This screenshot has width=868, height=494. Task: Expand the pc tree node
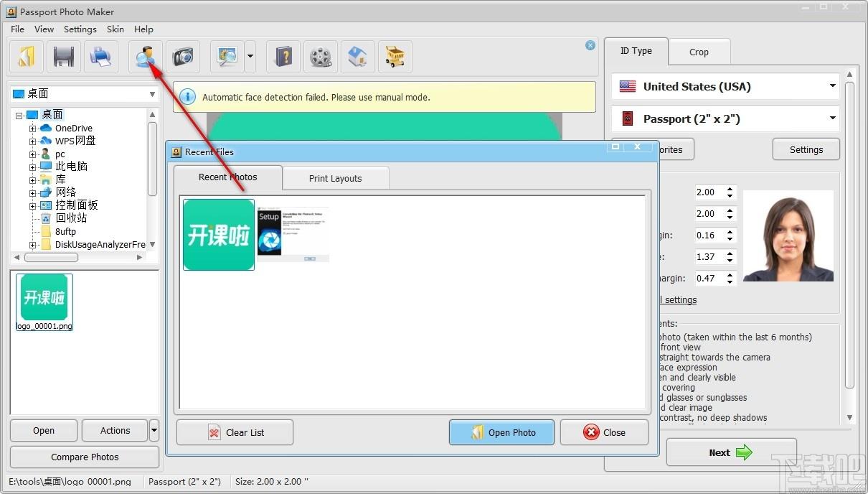(x=33, y=154)
